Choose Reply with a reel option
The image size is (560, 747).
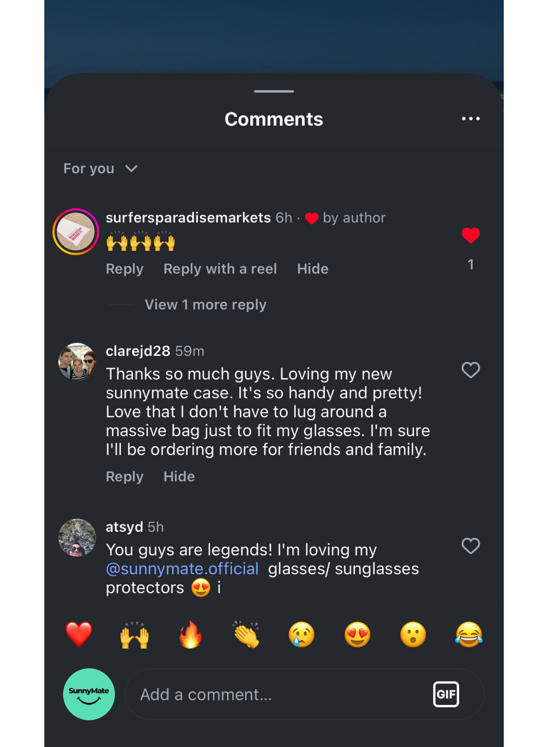220,269
